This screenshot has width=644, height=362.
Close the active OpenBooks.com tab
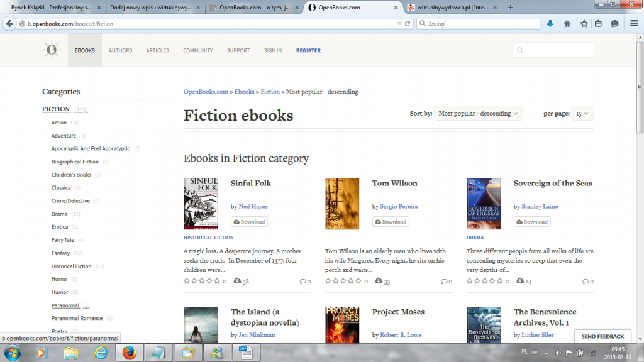(x=396, y=8)
